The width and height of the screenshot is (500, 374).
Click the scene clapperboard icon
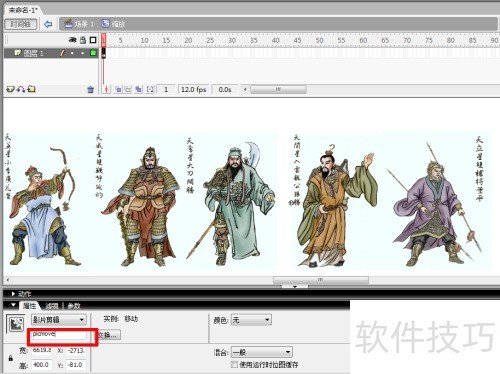[x=68, y=23]
